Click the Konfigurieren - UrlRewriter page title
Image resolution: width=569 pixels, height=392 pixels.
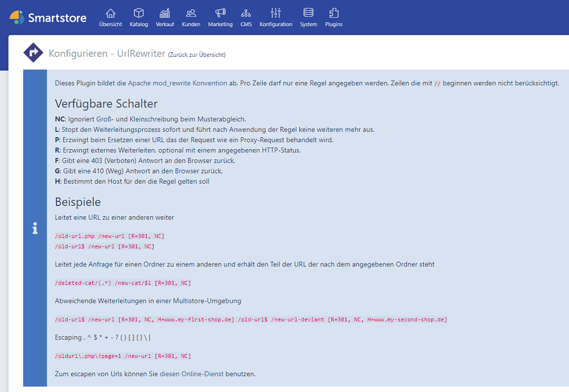(x=107, y=53)
